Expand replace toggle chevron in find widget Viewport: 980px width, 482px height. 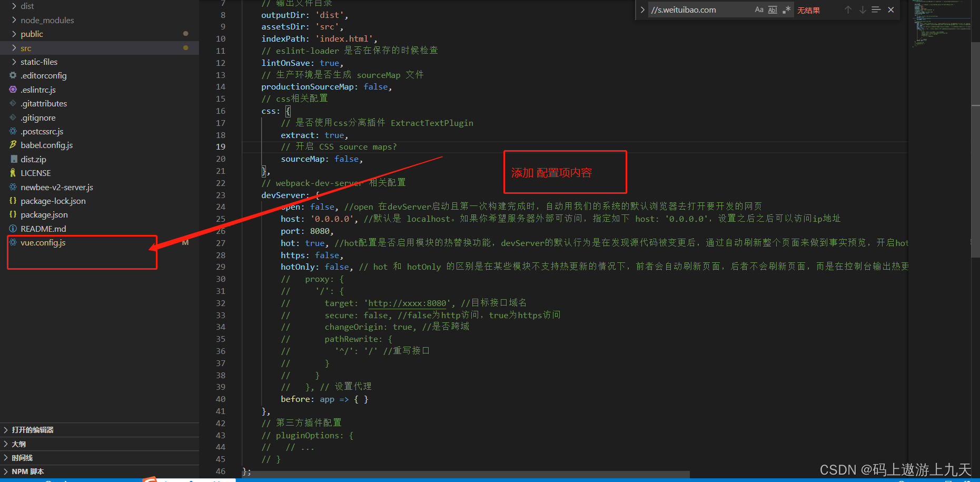pos(642,9)
